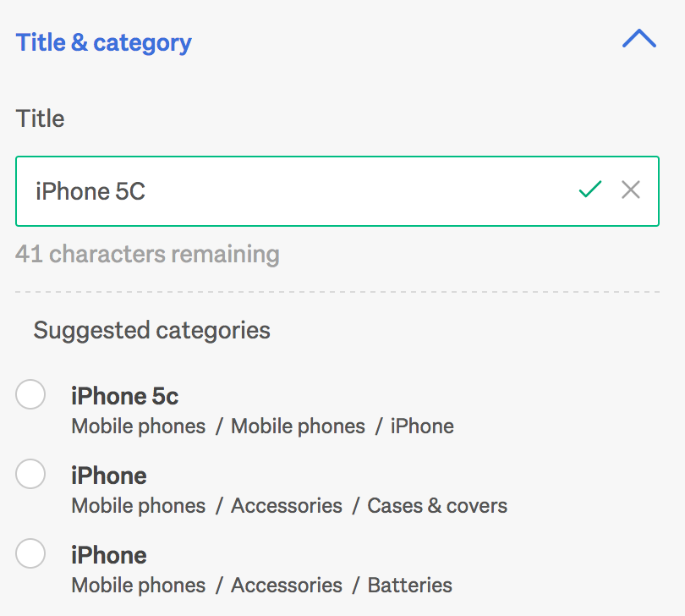Click the green checkmark in title field
Image resolution: width=685 pixels, height=616 pixels.
590,190
